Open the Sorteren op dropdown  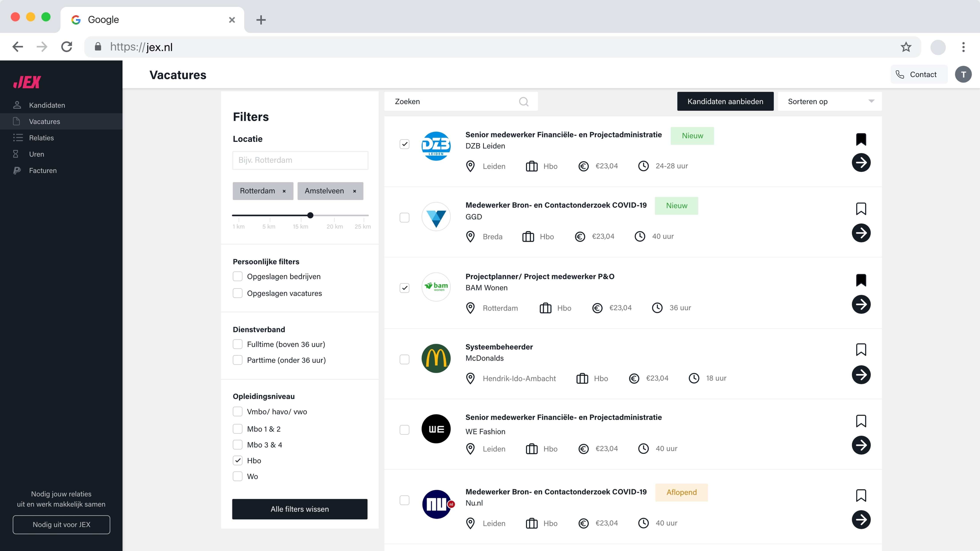[x=829, y=101]
